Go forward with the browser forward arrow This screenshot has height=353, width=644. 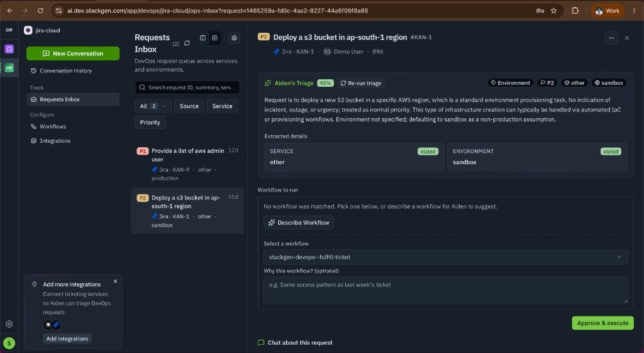pyautogui.click(x=25, y=11)
